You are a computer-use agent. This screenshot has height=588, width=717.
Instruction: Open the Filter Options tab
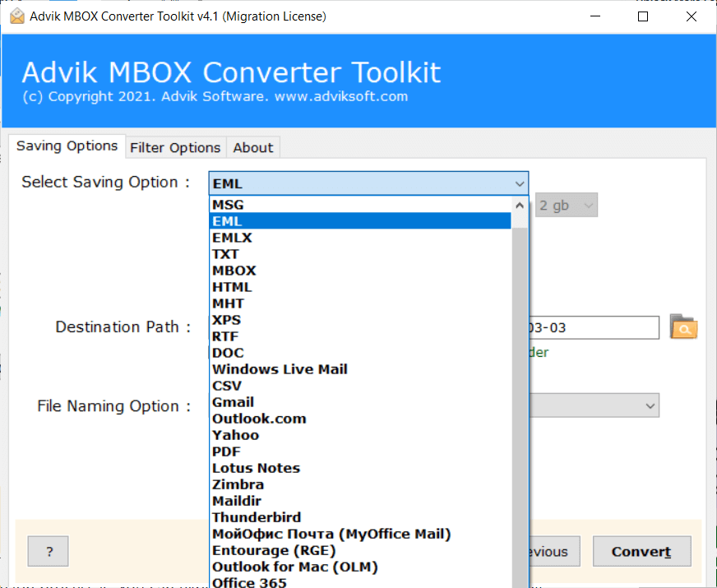175,148
